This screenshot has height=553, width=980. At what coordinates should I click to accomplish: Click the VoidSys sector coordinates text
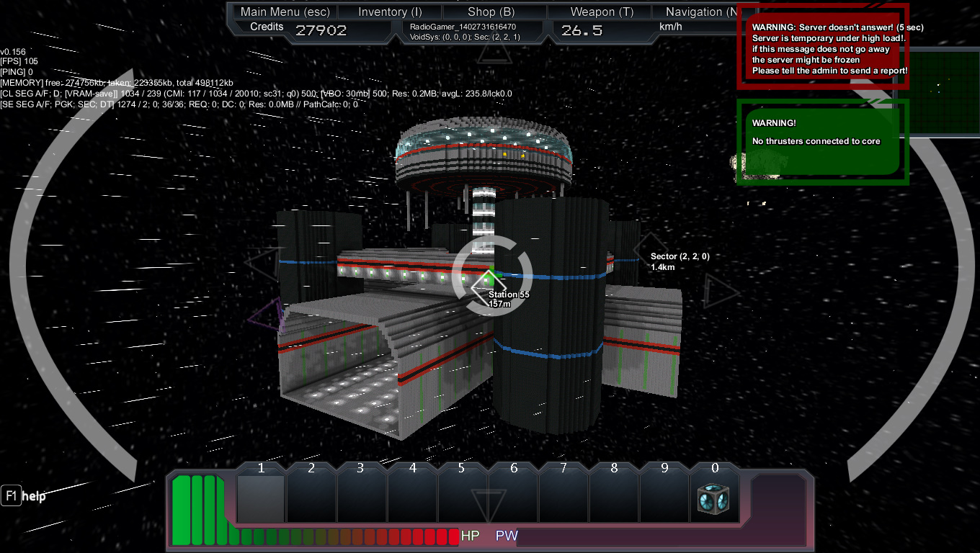pyautogui.click(x=464, y=37)
